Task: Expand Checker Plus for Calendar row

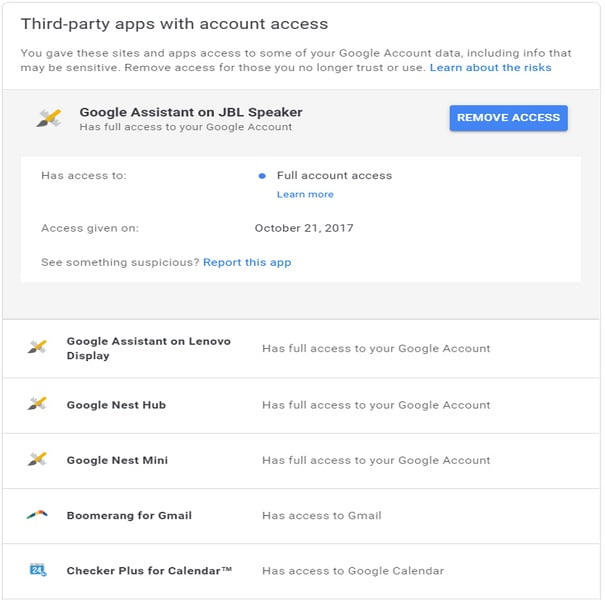Action: click(301, 571)
